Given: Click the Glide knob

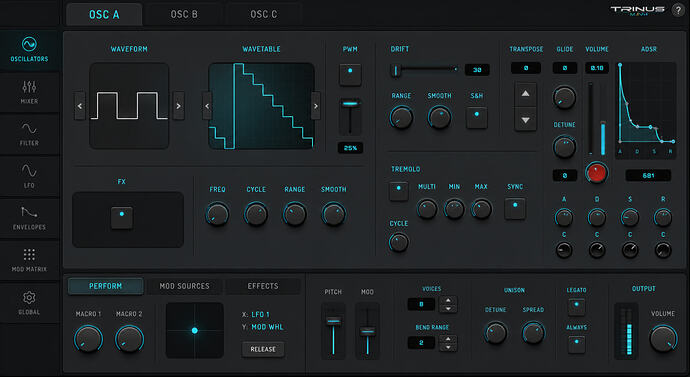Looking at the screenshot, I should (564, 97).
